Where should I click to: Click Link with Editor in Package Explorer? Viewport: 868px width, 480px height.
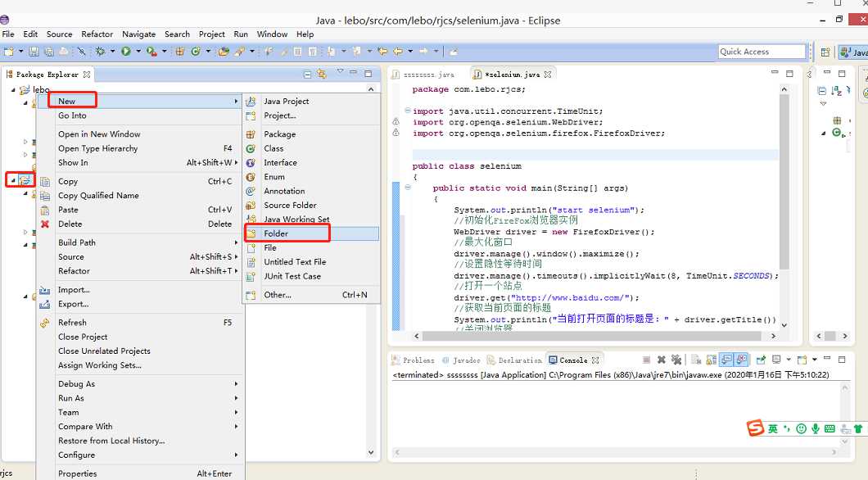coord(322,75)
